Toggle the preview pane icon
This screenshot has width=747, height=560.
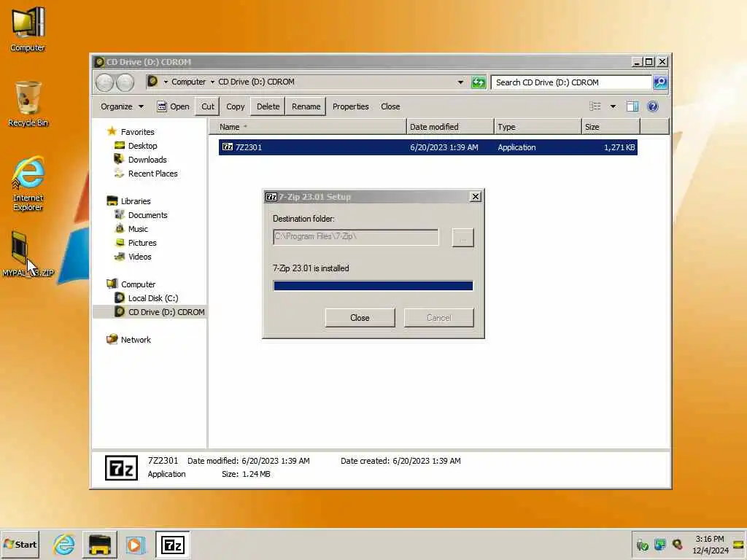[632, 106]
